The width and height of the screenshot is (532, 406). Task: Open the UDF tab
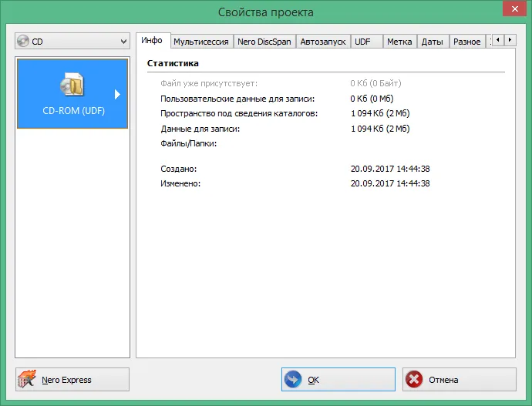(x=366, y=42)
